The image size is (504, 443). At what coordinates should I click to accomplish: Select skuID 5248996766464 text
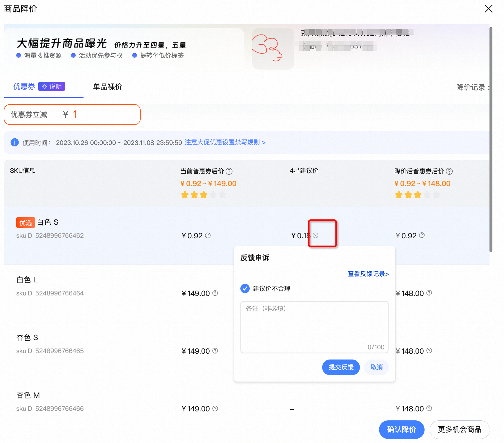tap(50, 293)
